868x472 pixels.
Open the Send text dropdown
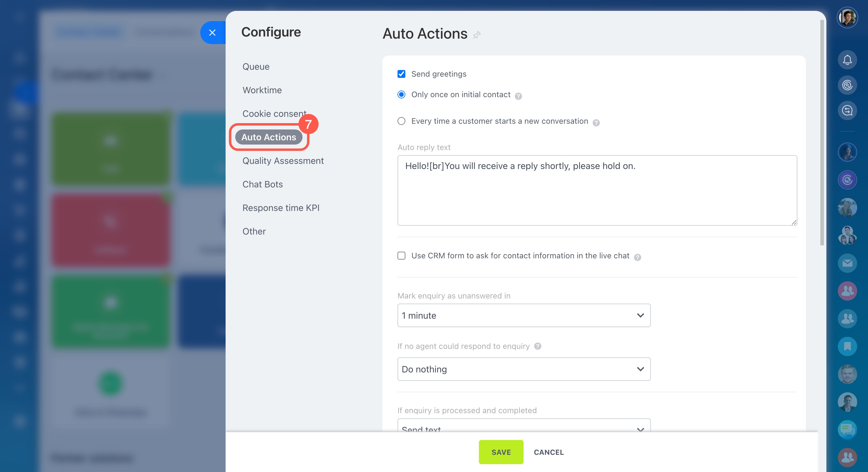click(524, 426)
